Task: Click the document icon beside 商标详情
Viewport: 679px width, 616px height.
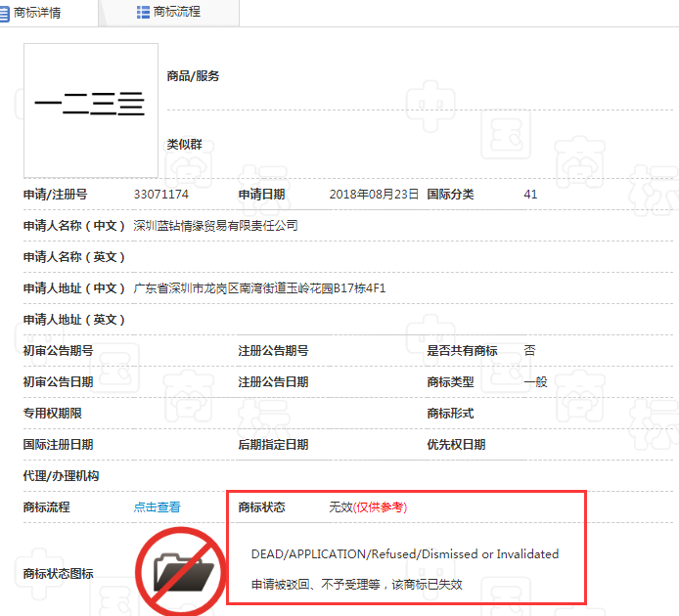Action: tap(4, 13)
